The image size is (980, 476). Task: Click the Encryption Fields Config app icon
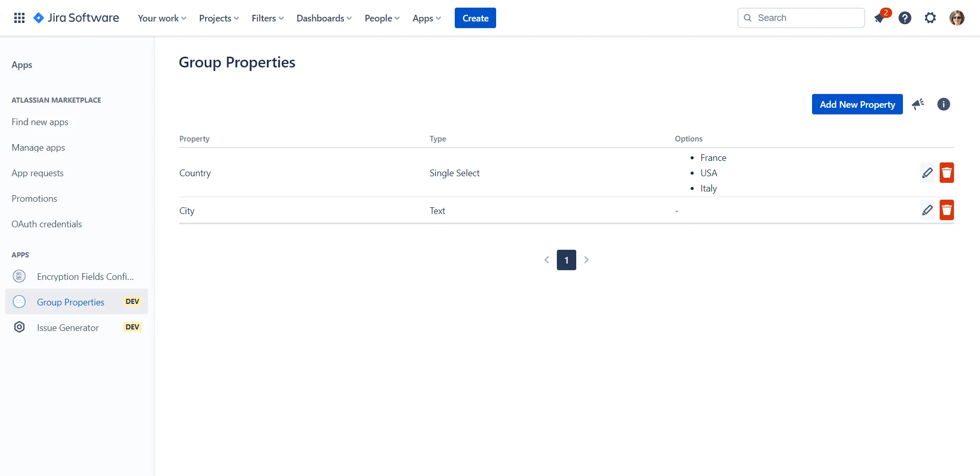click(x=19, y=276)
